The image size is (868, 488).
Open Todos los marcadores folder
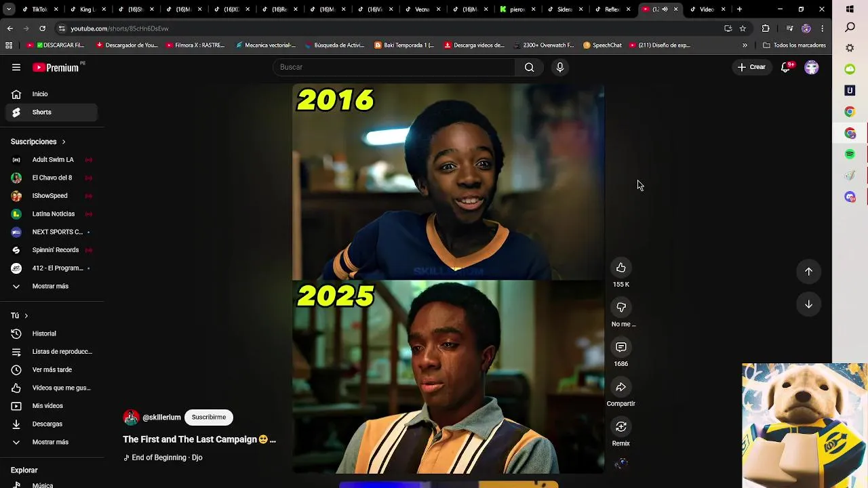point(794,45)
